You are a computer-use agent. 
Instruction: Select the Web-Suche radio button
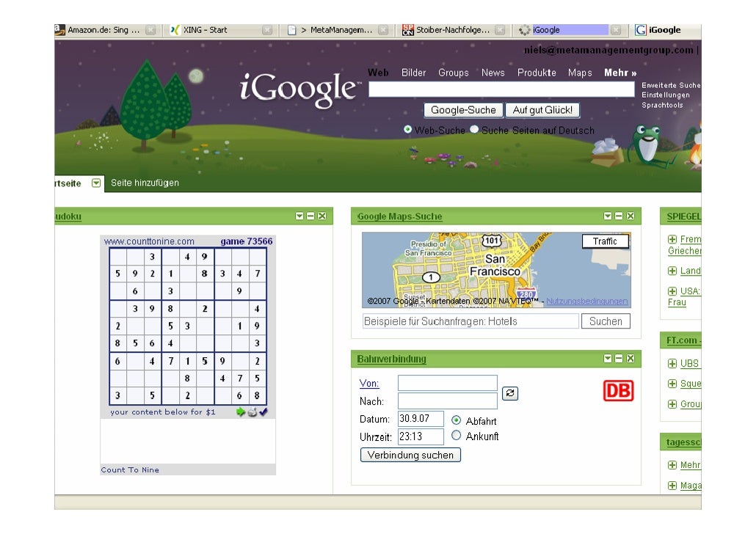tap(408, 129)
